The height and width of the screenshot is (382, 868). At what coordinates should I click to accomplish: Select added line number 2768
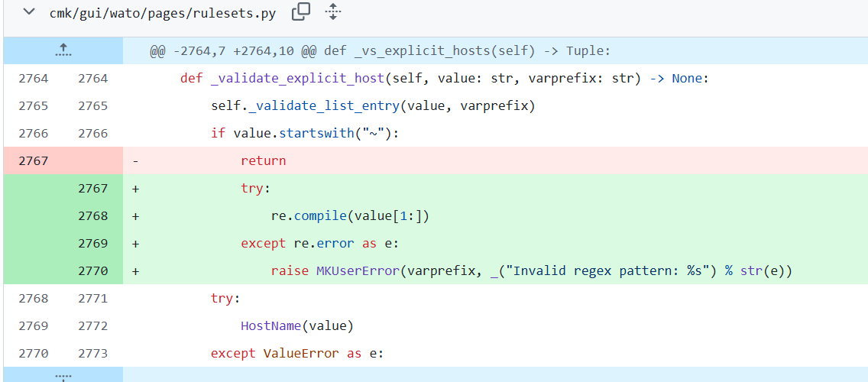click(92, 215)
